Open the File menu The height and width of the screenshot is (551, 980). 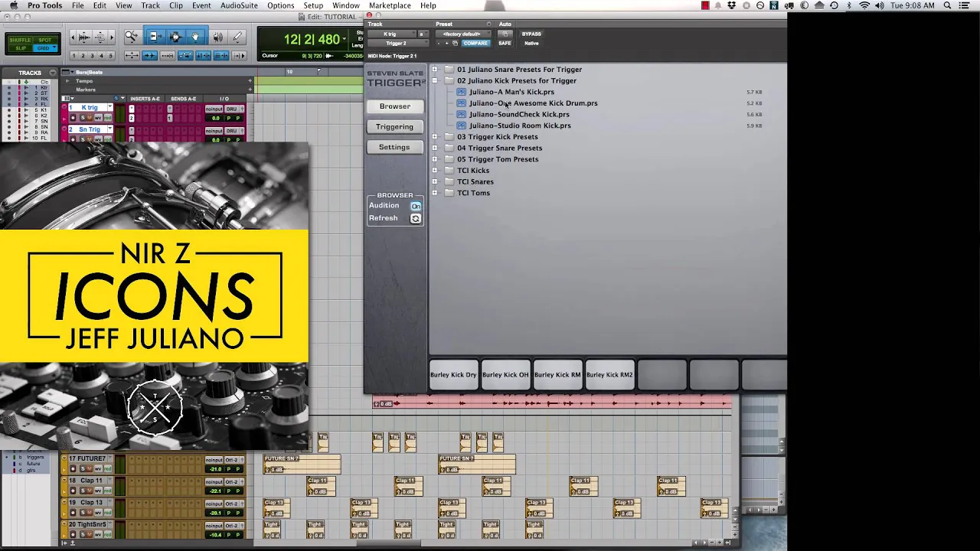click(77, 5)
